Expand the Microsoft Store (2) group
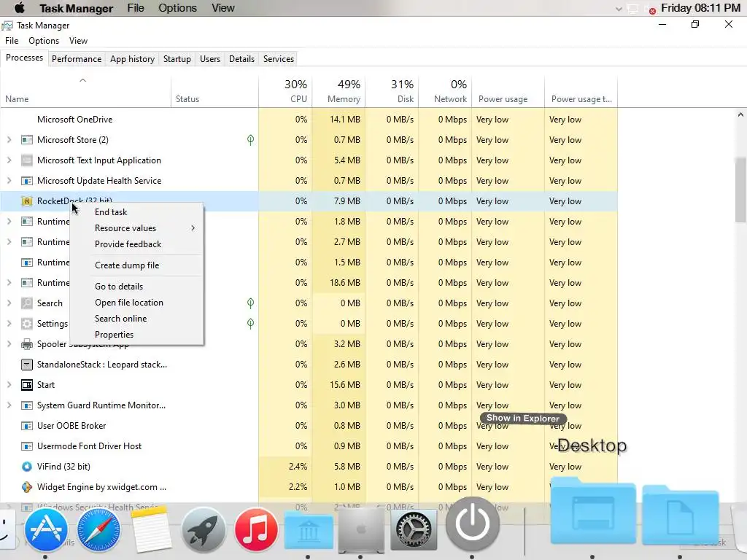Viewport: 747px width, 560px height. [9, 140]
